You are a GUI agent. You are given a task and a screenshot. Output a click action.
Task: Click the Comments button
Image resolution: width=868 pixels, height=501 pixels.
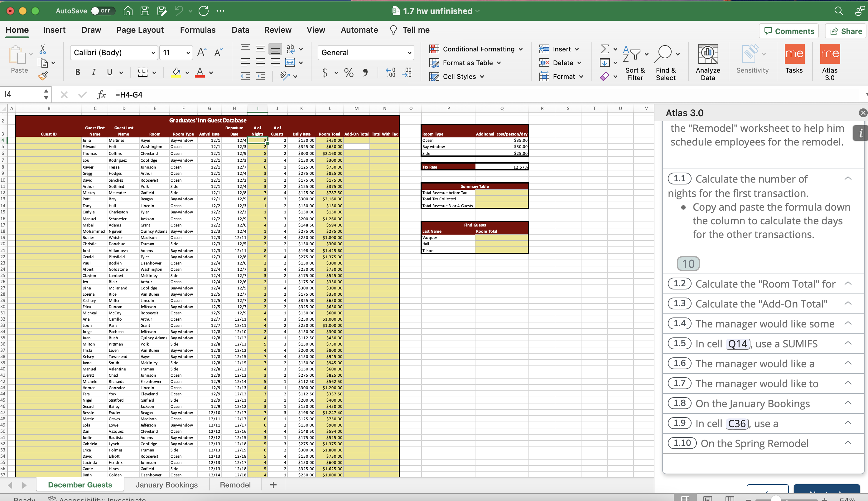pos(789,31)
